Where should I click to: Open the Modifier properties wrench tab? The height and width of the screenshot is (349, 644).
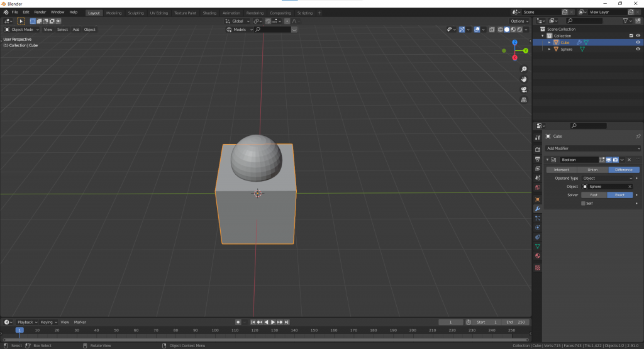coord(538,208)
